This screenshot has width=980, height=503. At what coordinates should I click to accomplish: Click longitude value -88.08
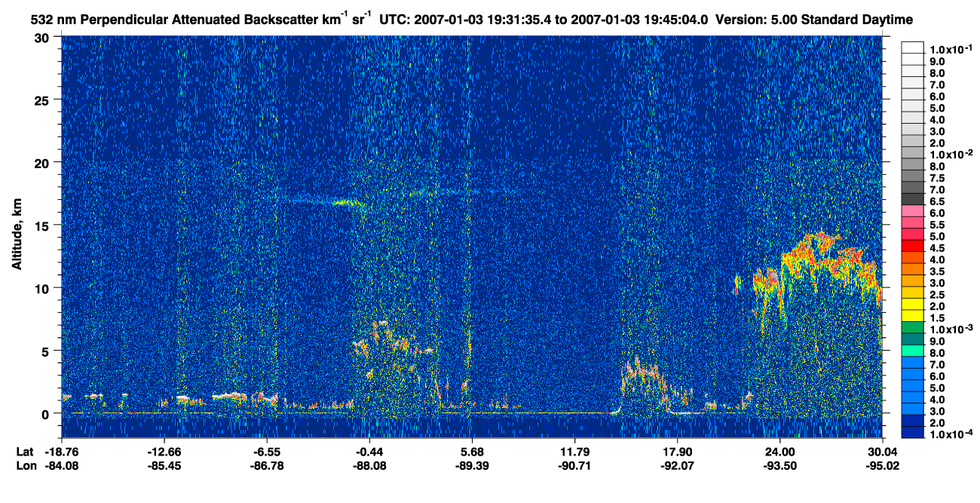(x=369, y=465)
